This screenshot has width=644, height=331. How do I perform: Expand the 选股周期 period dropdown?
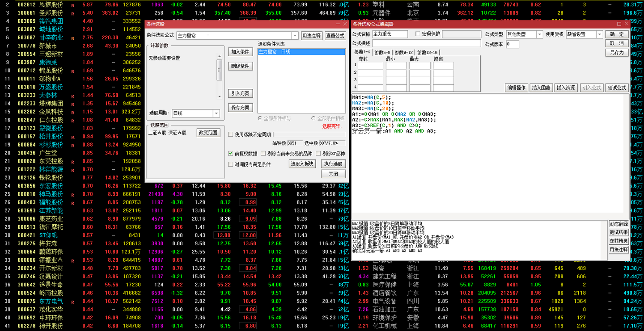(x=216, y=113)
